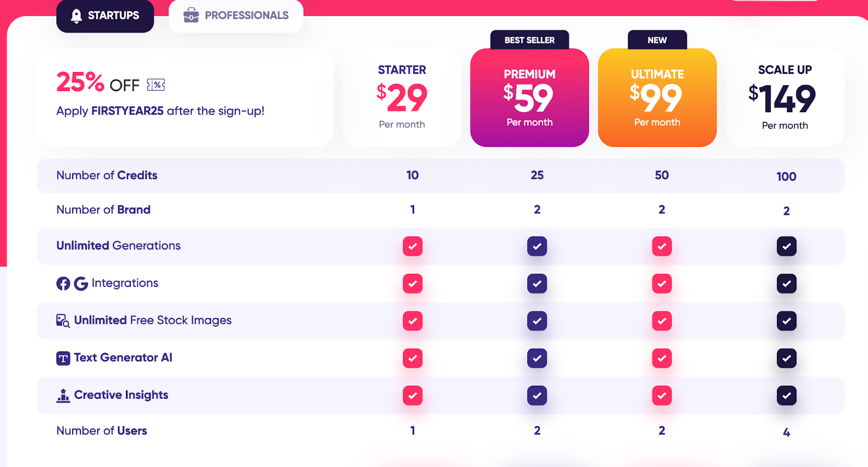Image resolution: width=868 pixels, height=467 pixels.
Task: Click the Google icon beside Integrations
Action: (x=81, y=284)
